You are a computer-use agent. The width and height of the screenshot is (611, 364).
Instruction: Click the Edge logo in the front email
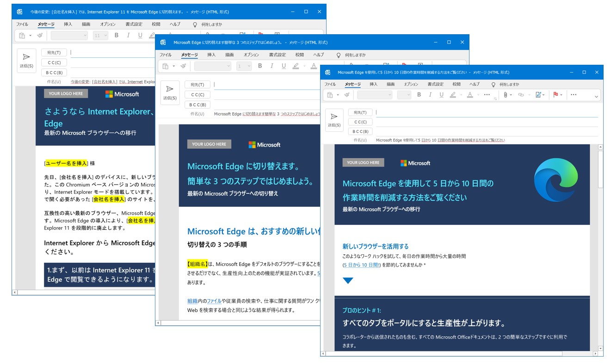click(x=556, y=179)
